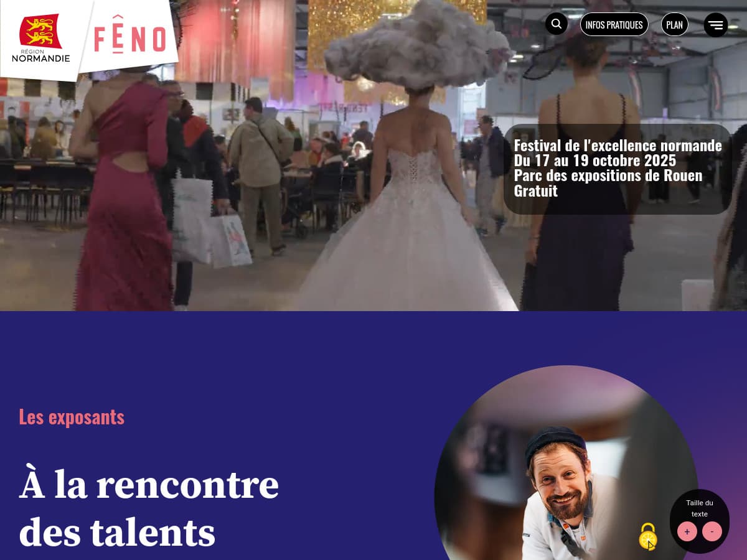Open the Plan menu item

[674, 25]
